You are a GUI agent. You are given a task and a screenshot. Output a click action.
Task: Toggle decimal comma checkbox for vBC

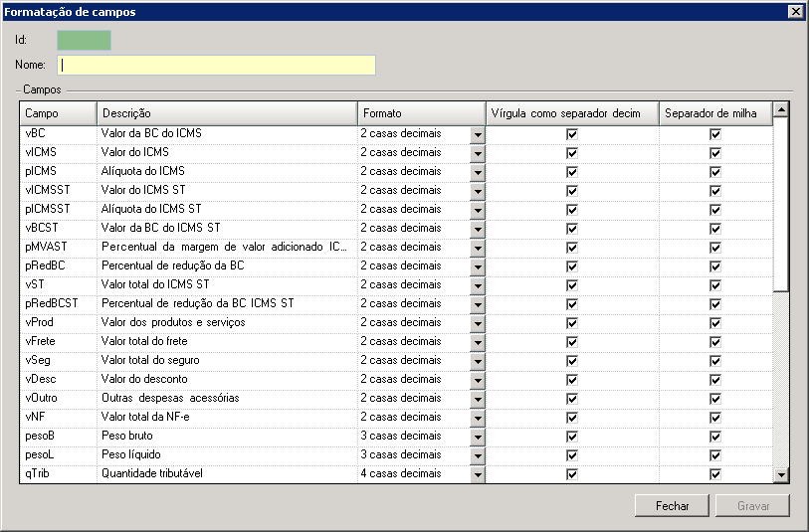(x=571, y=133)
